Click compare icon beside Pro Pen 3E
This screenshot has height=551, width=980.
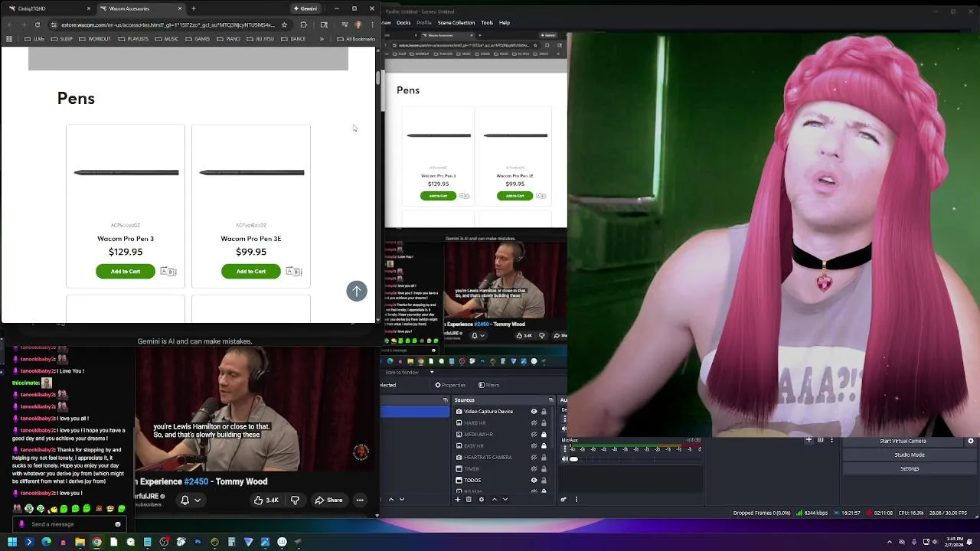click(x=293, y=272)
